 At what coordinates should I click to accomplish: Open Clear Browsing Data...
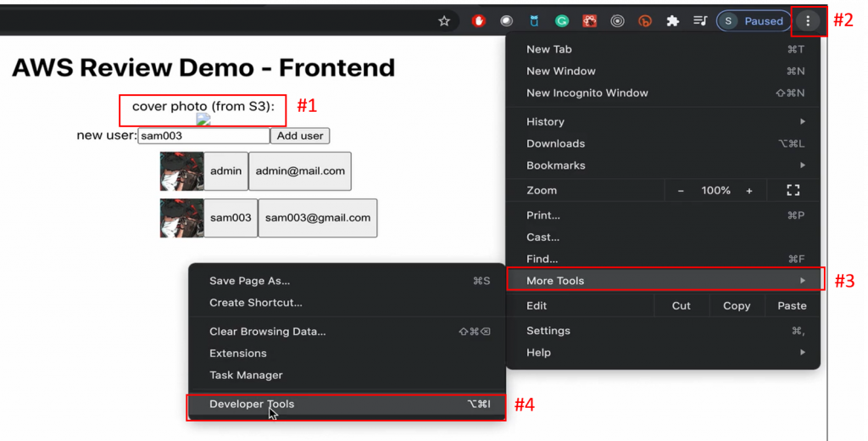coord(347,332)
